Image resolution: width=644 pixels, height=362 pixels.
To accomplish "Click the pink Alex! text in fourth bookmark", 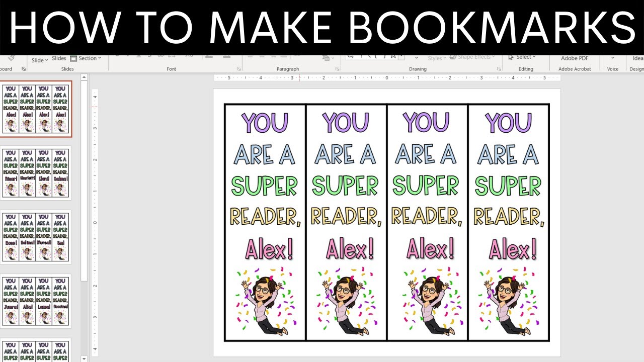I will 512,249.
